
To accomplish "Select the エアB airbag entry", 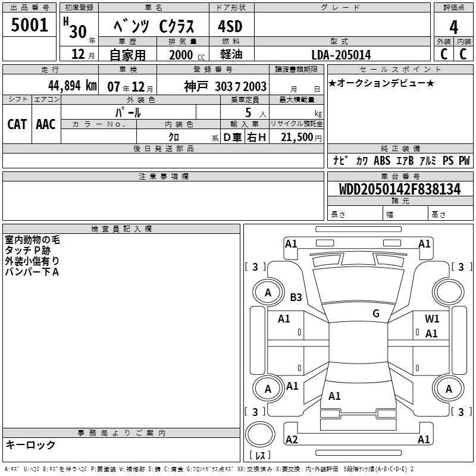I will tap(405, 160).
